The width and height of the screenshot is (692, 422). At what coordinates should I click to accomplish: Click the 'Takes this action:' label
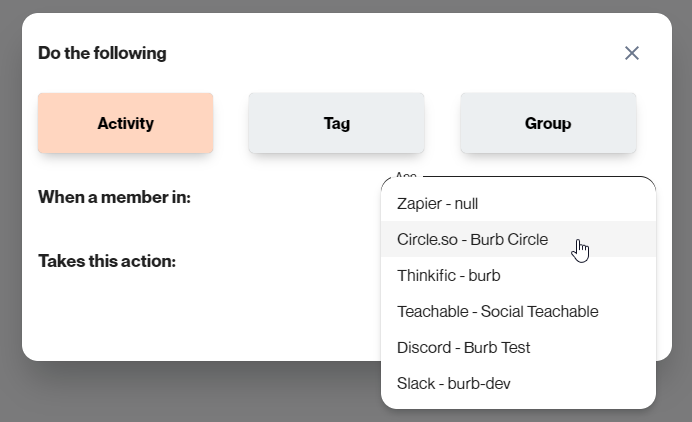tap(107, 261)
